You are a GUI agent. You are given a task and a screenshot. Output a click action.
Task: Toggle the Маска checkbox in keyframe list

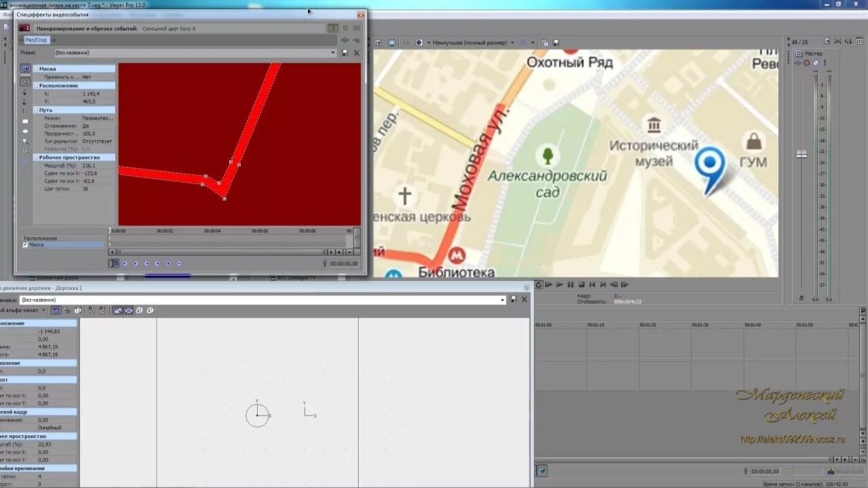point(25,245)
